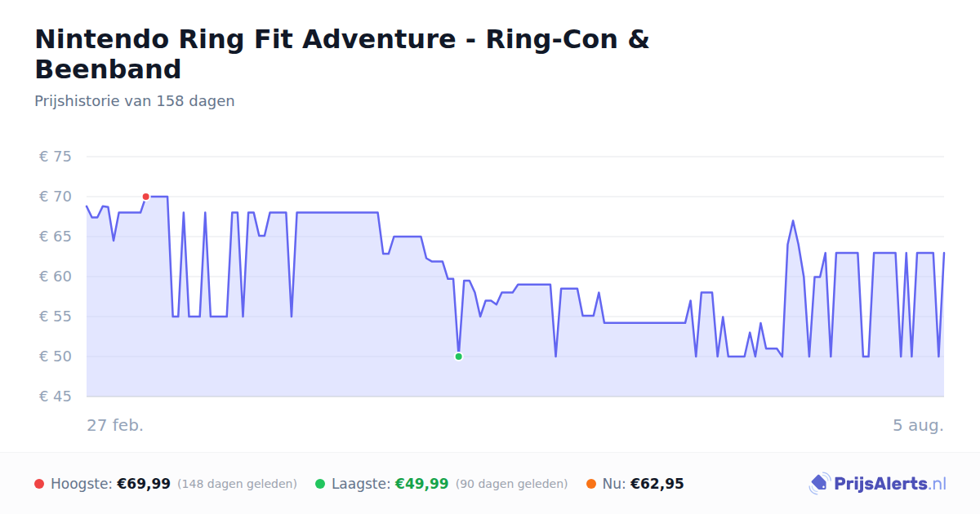
Task: Click the current price €62,95 value
Action: (x=657, y=484)
